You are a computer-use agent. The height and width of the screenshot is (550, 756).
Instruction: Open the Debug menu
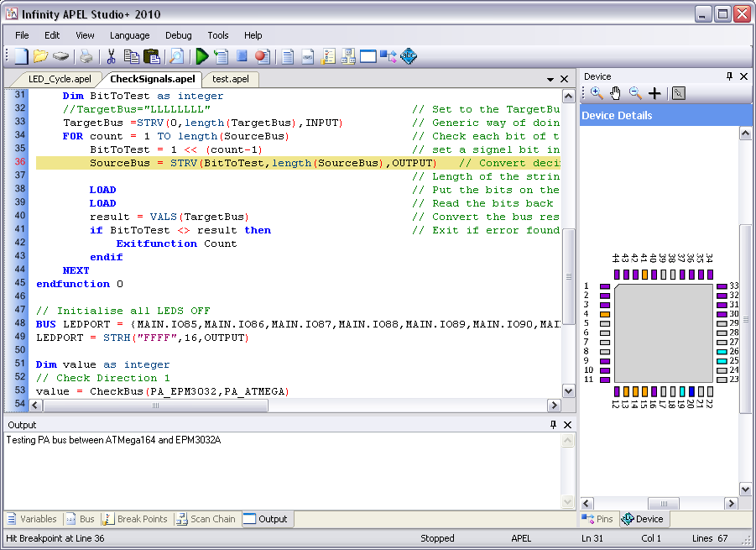click(x=178, y=35)
